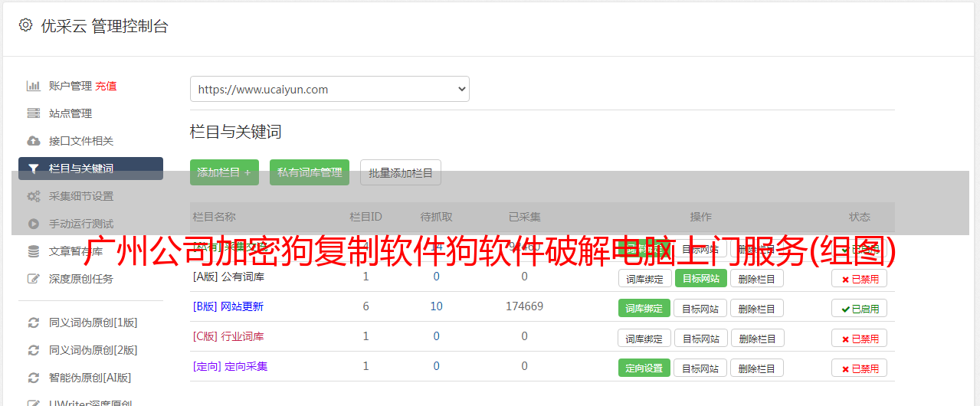Click green 词库绑定 in the 网站更新 row
980x406 pixels.
644,308
